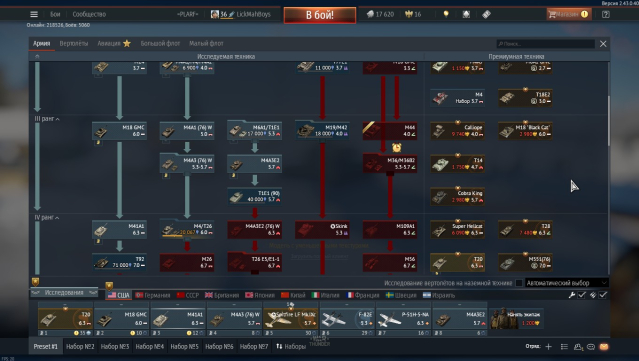Open the contacts icon in bottom bar
The width and height of the screenshot is (639, 361).
pos(578,346)
